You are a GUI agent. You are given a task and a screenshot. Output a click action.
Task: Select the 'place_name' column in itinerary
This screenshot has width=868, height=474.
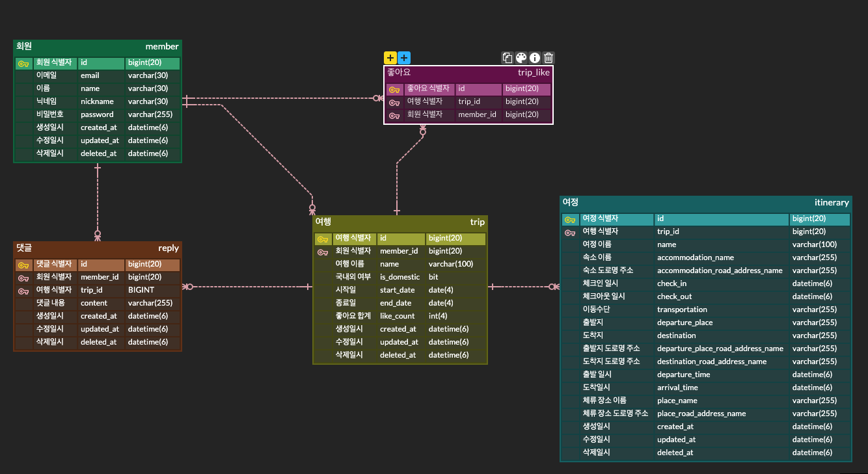click(677, 401)
